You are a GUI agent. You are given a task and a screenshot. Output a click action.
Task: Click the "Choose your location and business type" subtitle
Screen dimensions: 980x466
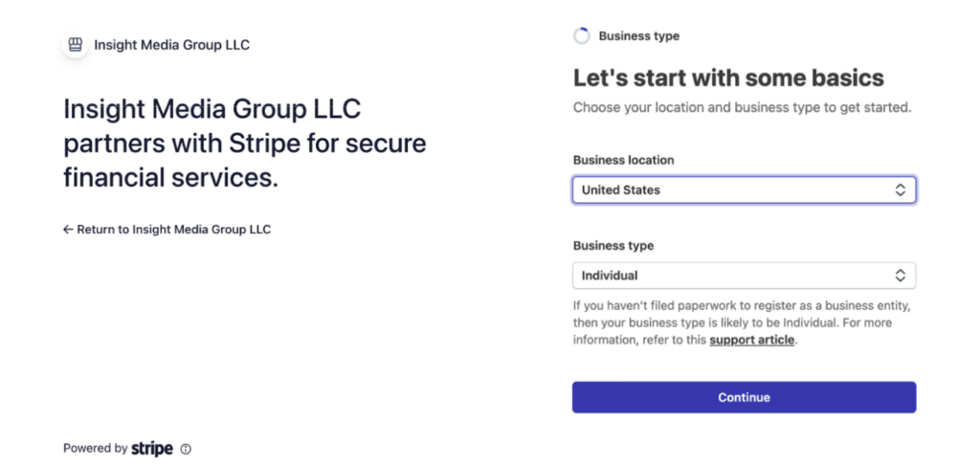[x=742, y=108]
